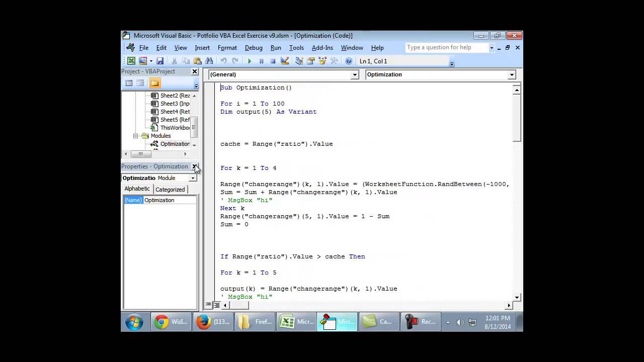Open the File menu

(x=144, y=48)
